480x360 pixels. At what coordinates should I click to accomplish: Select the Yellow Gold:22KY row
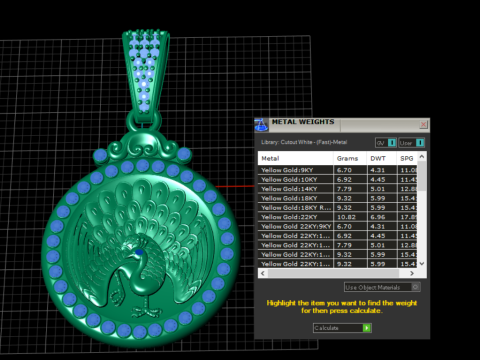click(337, 217)
